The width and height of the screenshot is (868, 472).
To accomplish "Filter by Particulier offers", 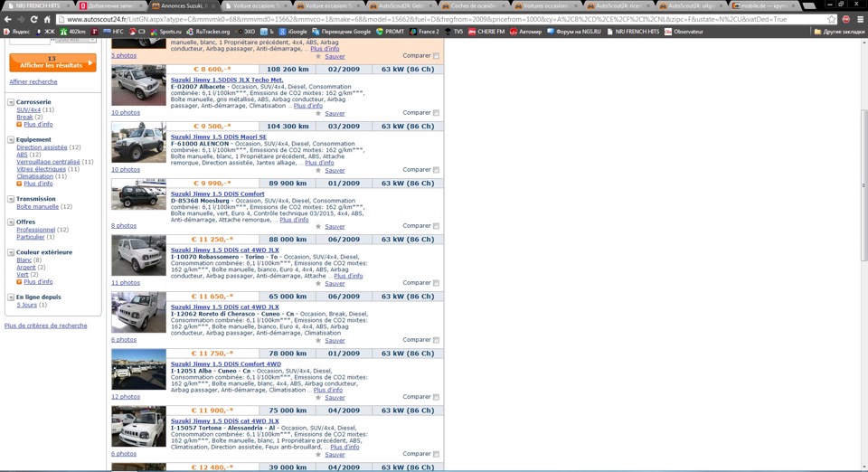I will 31,238.
